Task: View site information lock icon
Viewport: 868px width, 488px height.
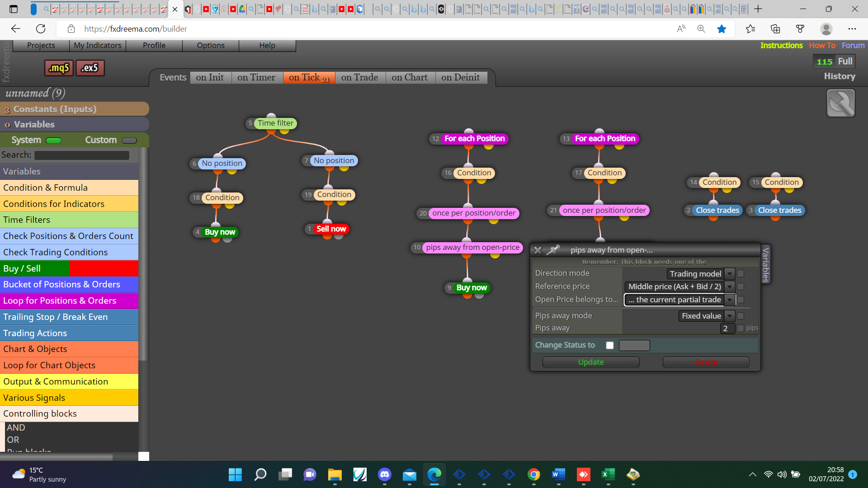Action: pyautogui.click(x=71, y=29)
